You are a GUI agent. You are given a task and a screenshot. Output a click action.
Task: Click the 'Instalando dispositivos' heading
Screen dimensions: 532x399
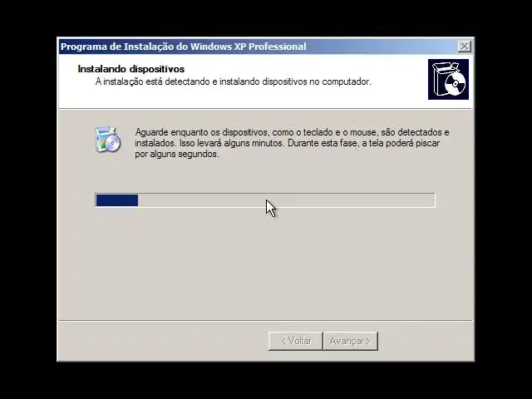pyautogui.click(x=131, y=69)
